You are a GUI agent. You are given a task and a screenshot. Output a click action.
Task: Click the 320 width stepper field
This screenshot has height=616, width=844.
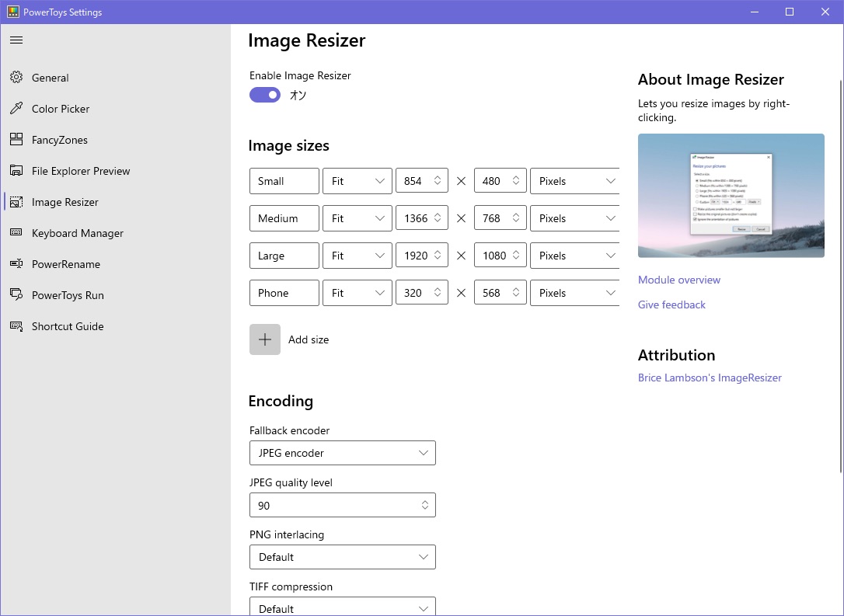click(421, 293)
